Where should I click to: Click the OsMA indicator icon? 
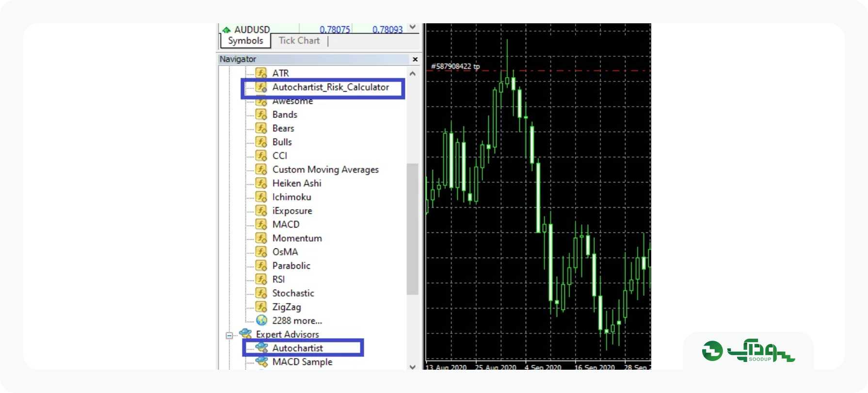(x=261, y=252)
